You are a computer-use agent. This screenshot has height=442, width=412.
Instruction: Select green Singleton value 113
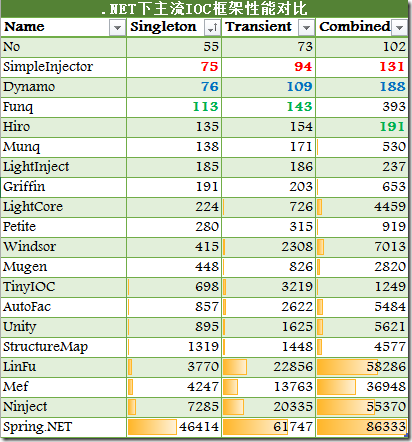point(206,107)
